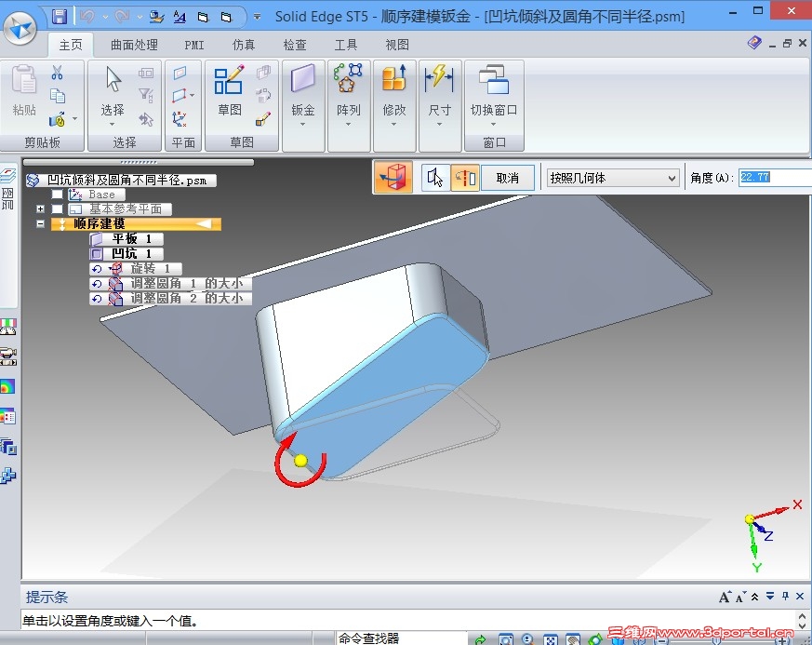Select 调整圆角 1 的大小 in tree
The width and height of the screenshot is (812, 645).
click(170, 283)
